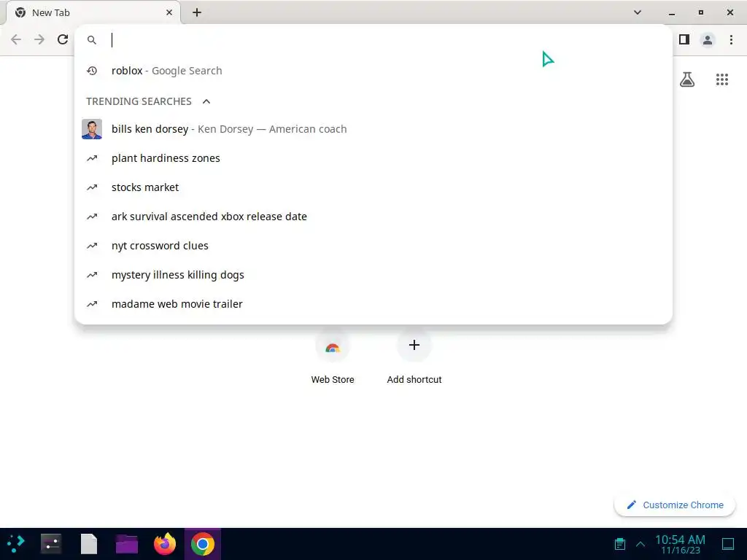Click the show desktop icon in the taskbar
The width and height of the screenshot is (747, 560).
[x=728, y=544]
